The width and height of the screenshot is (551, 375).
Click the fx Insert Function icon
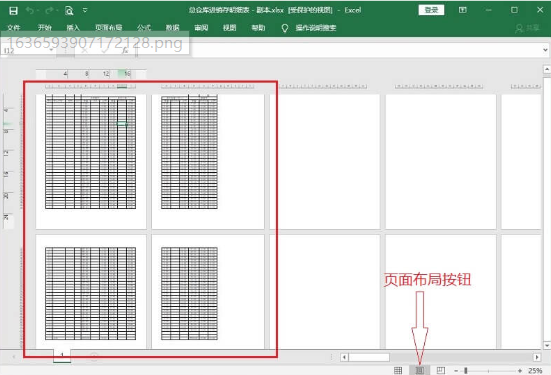click(125, 51)
